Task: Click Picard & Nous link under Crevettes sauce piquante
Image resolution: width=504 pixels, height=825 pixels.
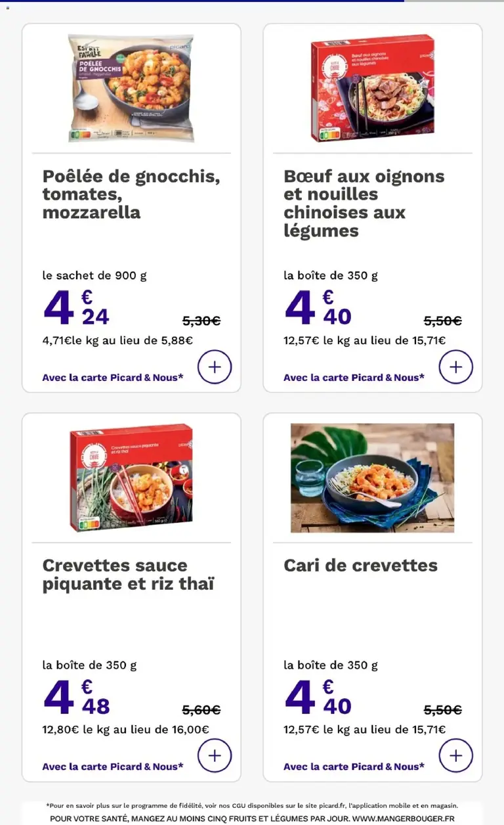Action: tap(113, 767)
